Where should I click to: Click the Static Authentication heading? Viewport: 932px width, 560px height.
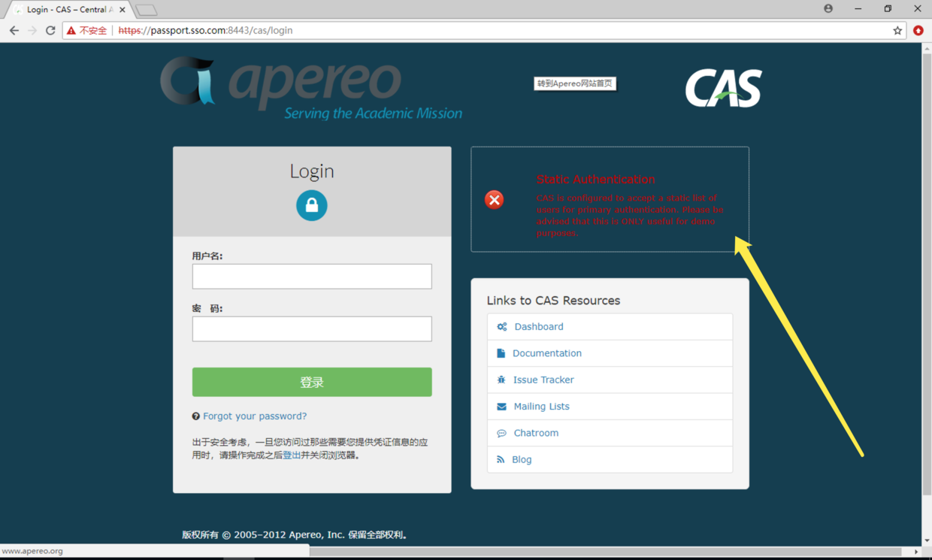point(596,179)
